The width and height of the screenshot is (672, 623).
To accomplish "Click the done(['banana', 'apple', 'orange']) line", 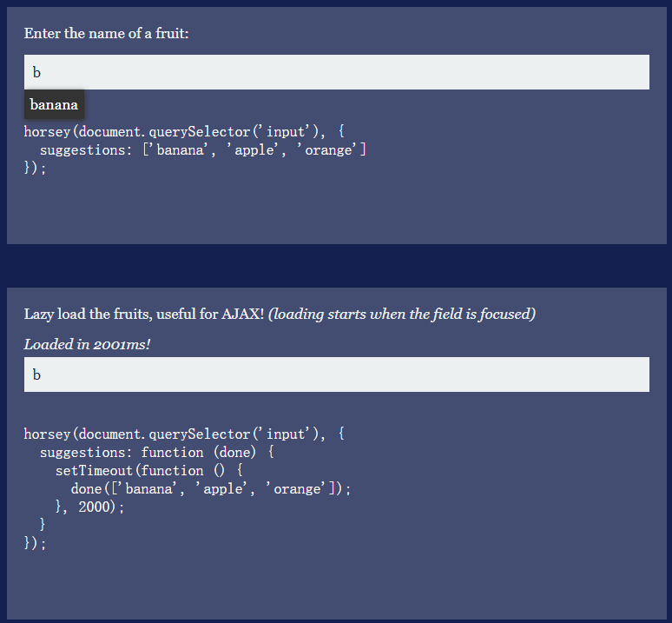I will pyautogui.click(x=211, y=489).
